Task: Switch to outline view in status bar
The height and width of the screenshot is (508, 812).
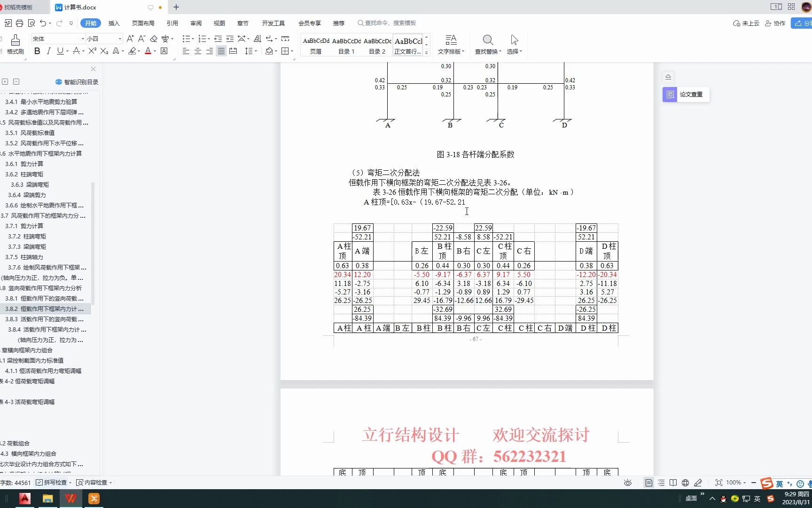Action: [661, 483]
